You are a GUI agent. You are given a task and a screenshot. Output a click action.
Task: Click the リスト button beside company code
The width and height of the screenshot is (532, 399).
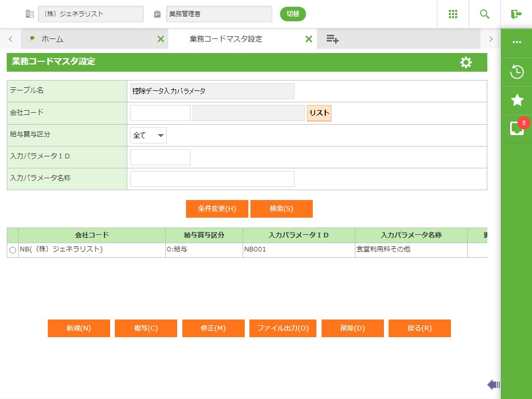tap(319, 113)
